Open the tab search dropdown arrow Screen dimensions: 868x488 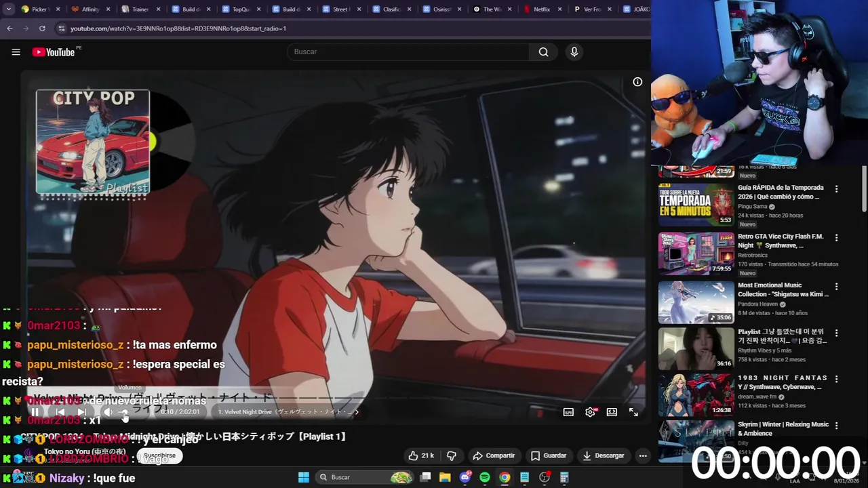click(x=8, y=9)
